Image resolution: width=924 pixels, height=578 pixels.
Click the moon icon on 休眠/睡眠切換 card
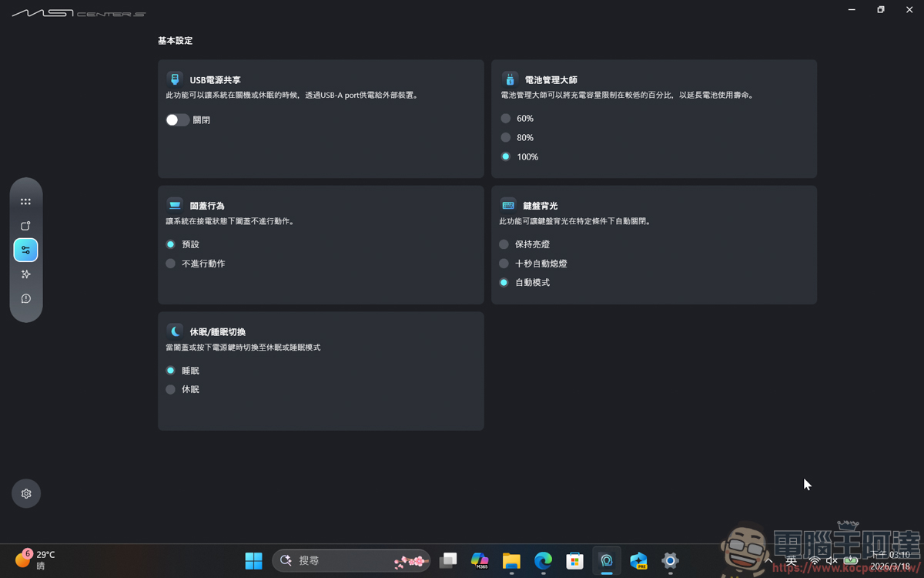[173, 331]
